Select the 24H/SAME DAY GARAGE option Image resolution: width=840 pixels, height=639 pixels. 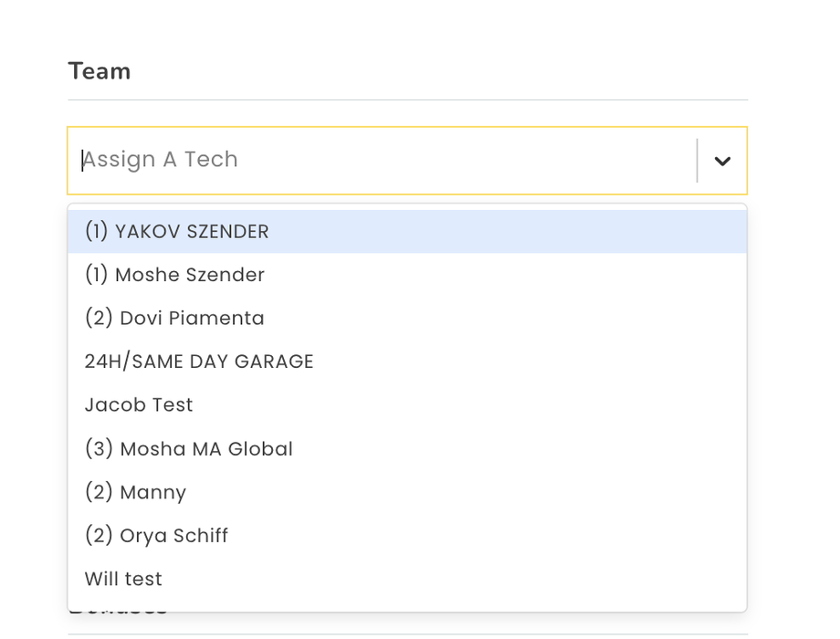(199, 361)
